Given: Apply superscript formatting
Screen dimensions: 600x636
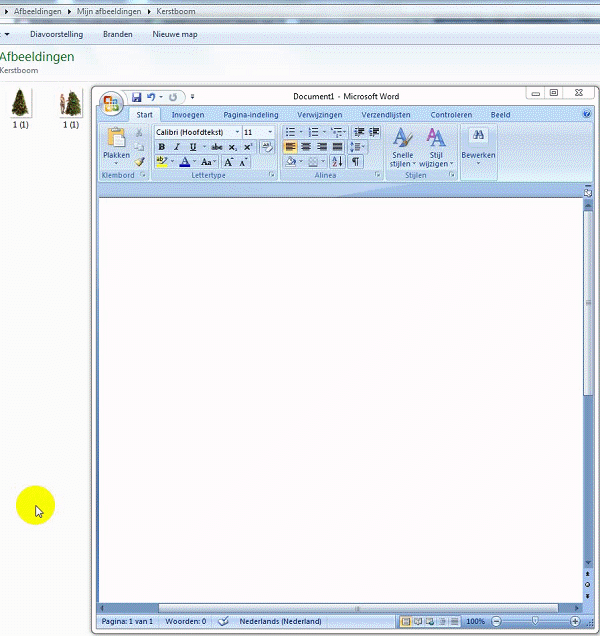Looking at the screenshot, I should click(248, 147).
